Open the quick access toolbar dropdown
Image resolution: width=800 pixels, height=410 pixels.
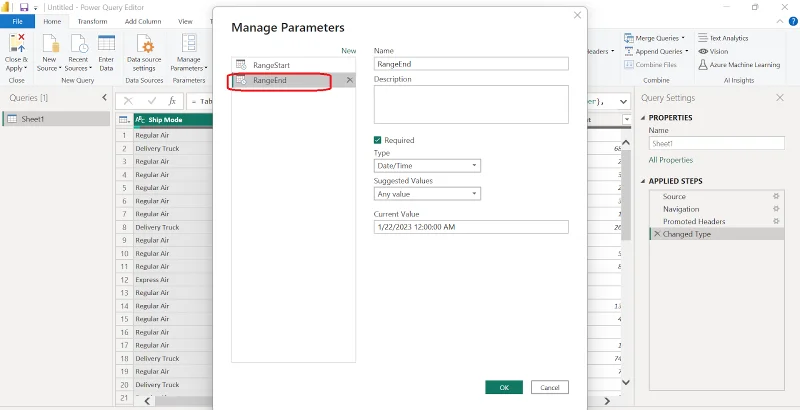36,8
